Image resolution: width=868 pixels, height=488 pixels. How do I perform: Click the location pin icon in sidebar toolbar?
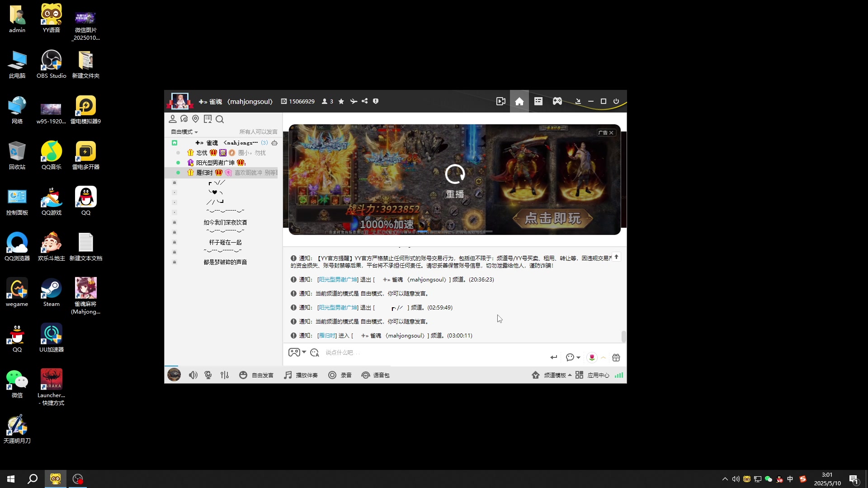[196, 119]
